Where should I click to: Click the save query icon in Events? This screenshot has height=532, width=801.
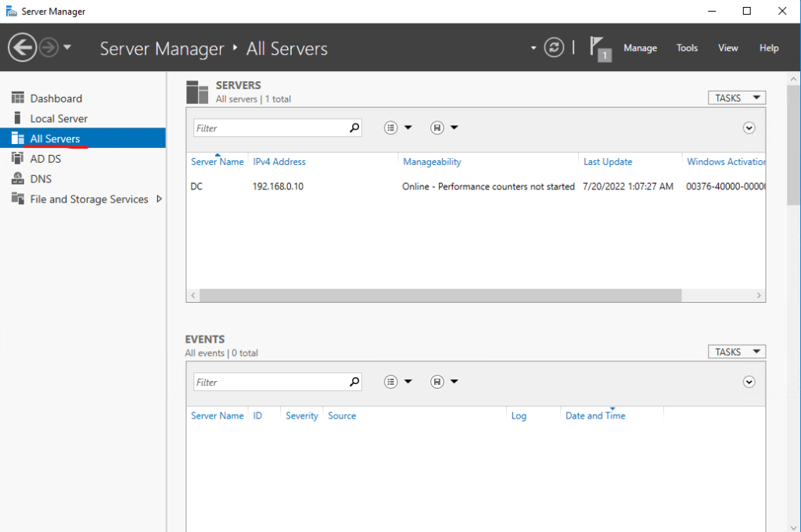[437, 381]
